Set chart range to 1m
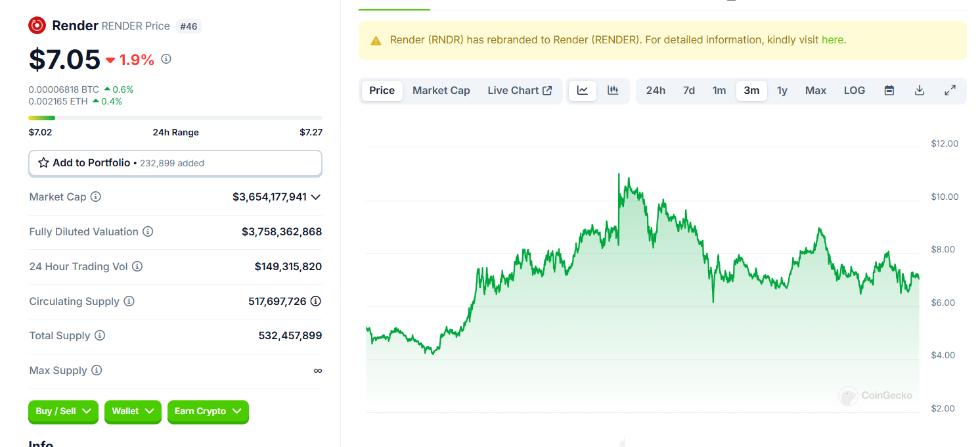This screenshot has height=447, width=980. (719, 91)
